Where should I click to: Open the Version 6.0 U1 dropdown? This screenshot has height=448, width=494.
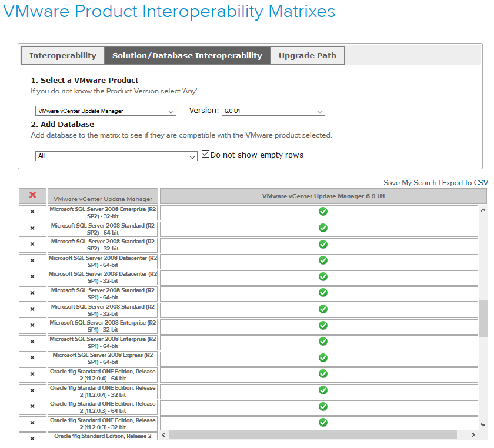coord(273,111)
